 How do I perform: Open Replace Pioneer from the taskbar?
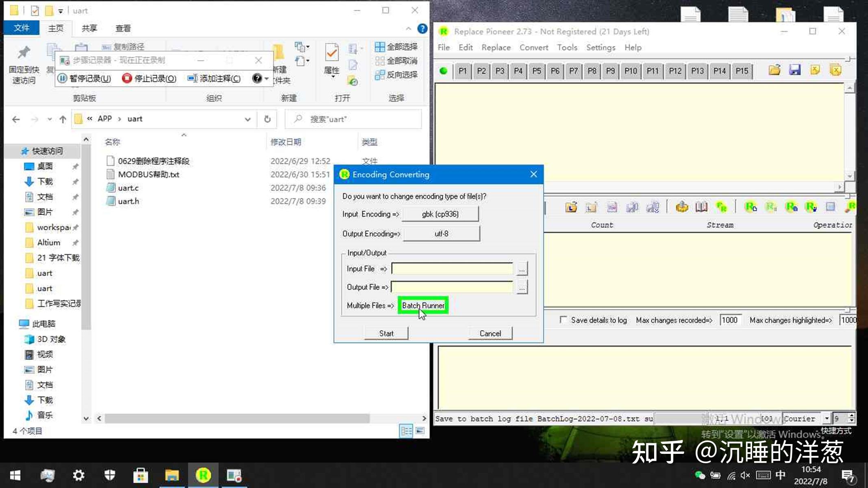[203, 475]
